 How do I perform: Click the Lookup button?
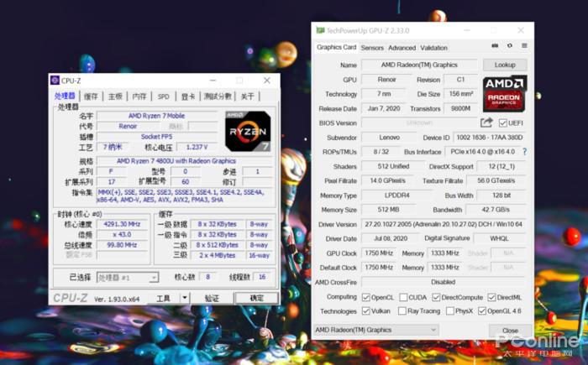pos(505,65)
